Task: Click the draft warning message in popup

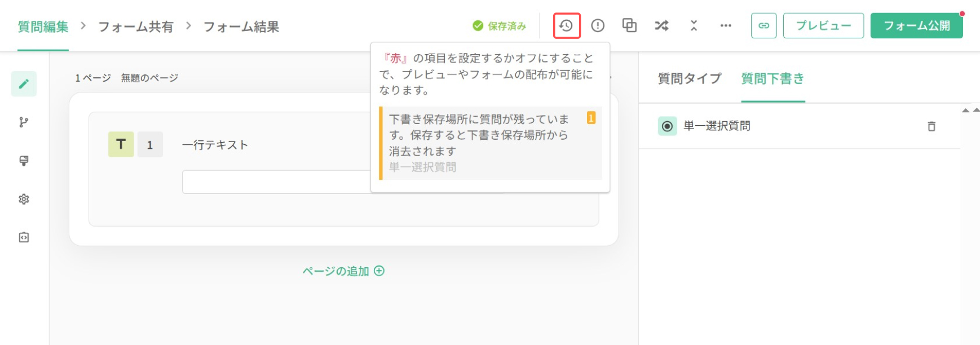Action: coord(491,143)
